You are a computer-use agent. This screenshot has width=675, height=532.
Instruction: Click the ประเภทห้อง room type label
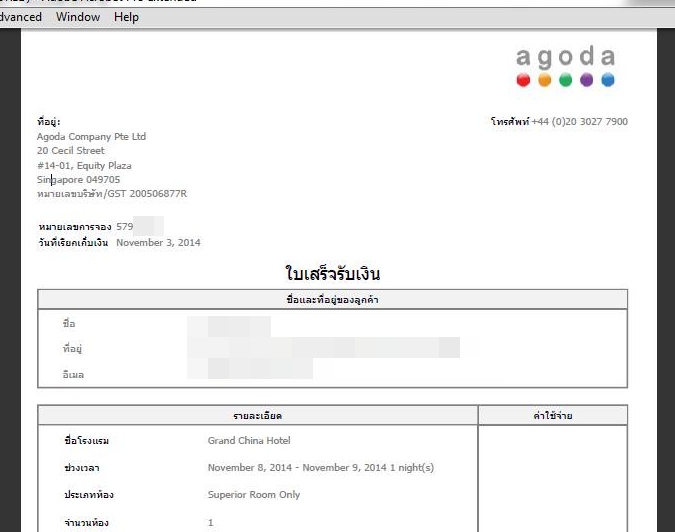[x=89, y=495]
